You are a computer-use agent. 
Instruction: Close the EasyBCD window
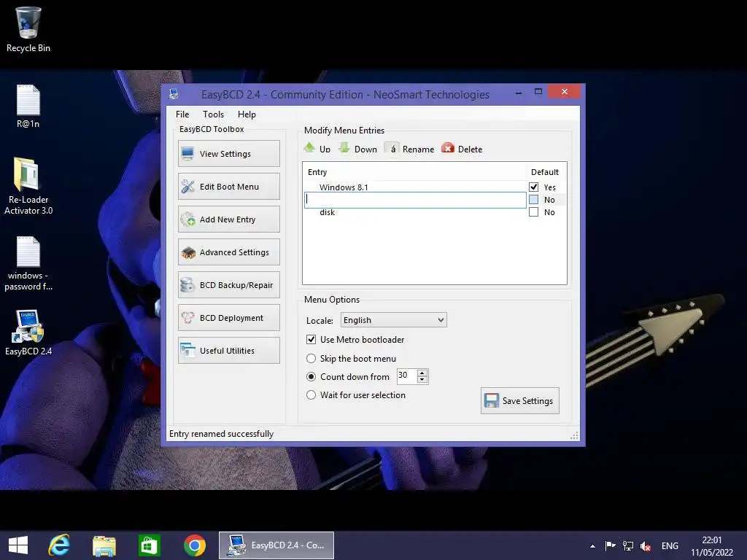point(564,91)
